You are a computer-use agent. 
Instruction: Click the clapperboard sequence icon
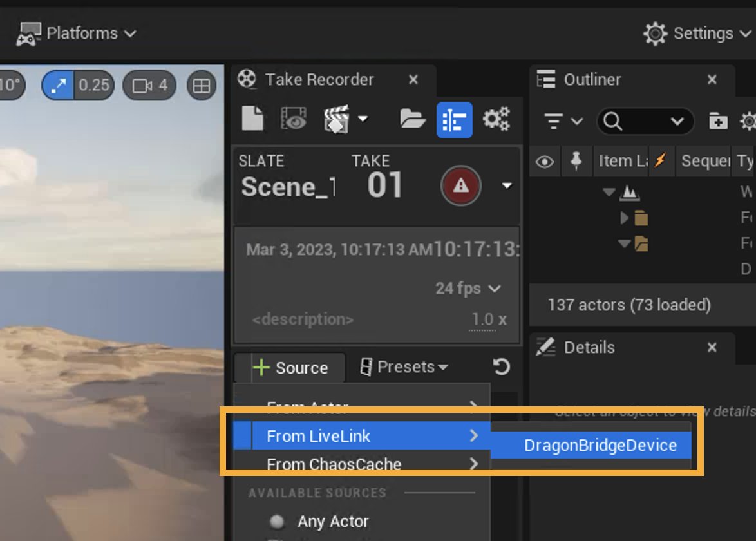tap(336, 119)
